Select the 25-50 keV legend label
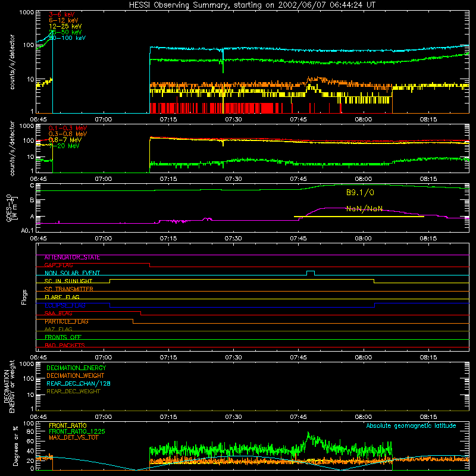This screenshot has height=476, width=476. coord(65,32)
